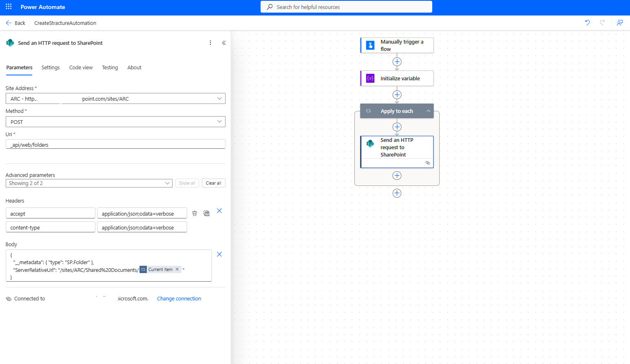Open the Settings tab
This screenshot has height=364, width=630.
coord(51,68)
